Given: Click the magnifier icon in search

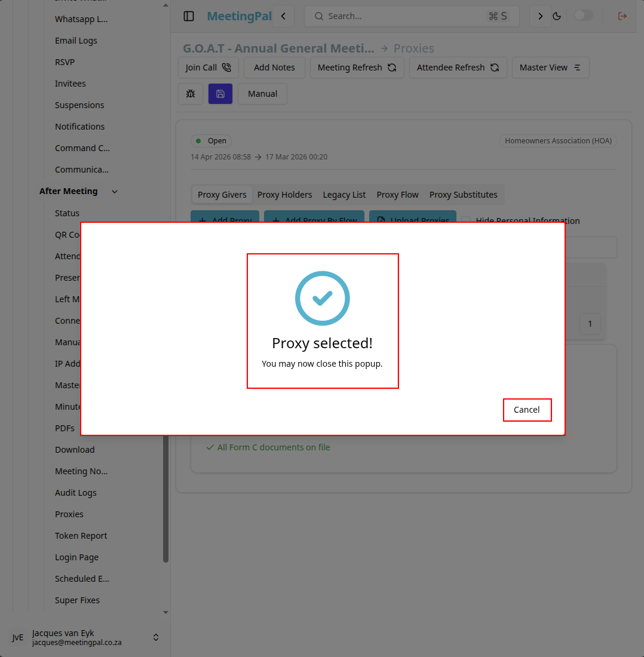Looking at the screenshot, I should 319,16.
